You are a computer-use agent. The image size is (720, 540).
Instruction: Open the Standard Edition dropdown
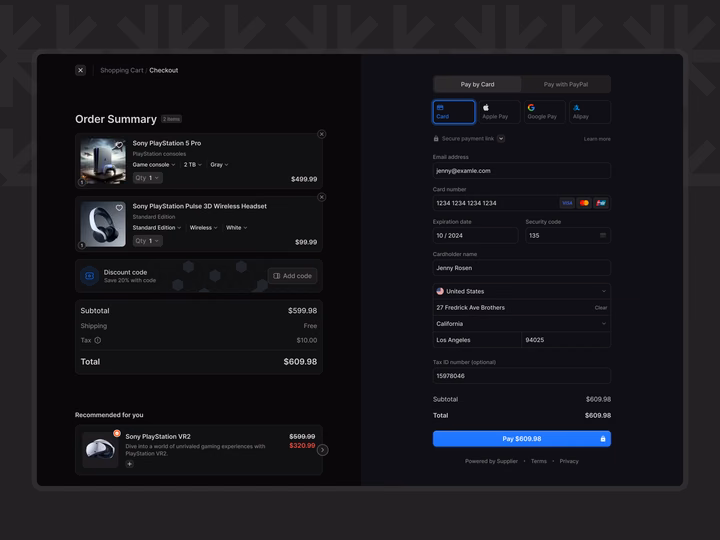pos(157,228)
